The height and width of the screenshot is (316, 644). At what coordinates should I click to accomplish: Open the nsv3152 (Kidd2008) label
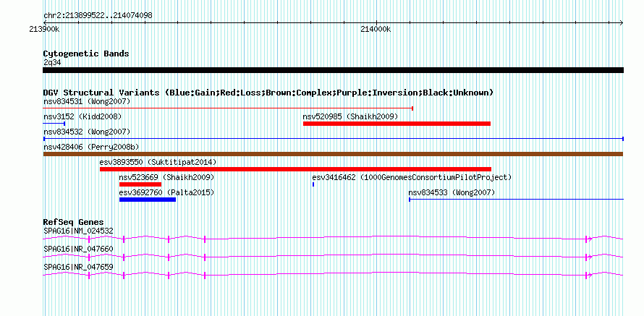(82, 116)
